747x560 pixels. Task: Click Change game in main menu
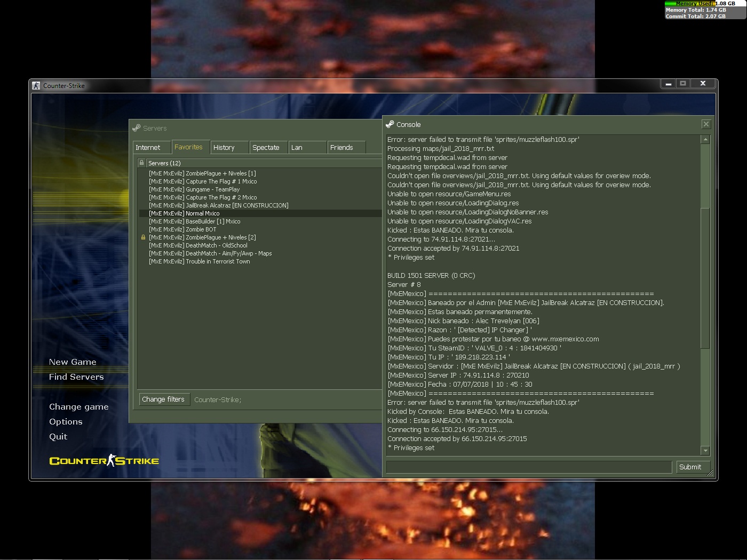click(x=79, y=406)
